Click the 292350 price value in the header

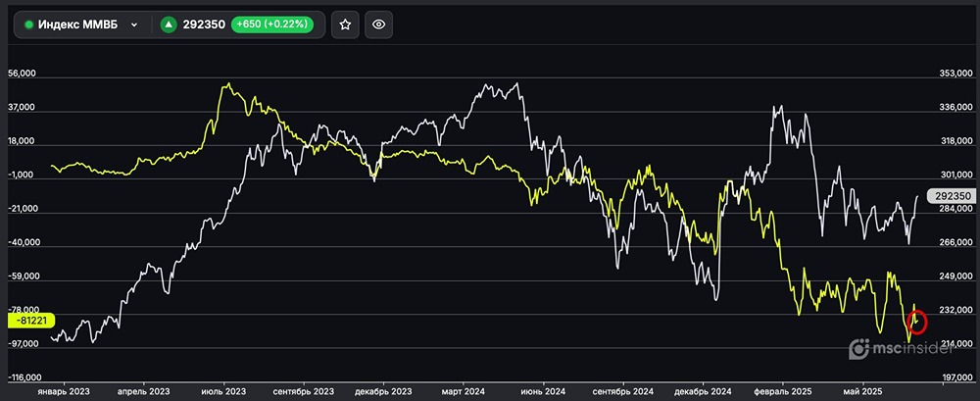coord(204,25)
